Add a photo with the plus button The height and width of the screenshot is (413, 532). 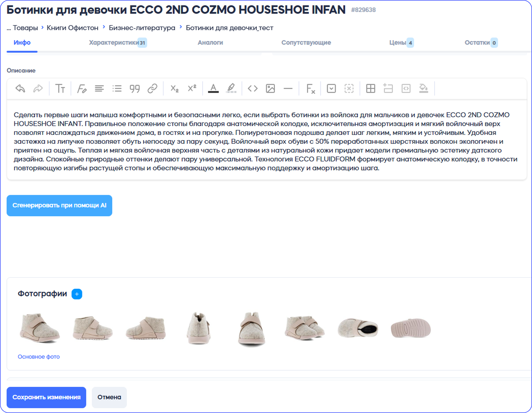77,294
